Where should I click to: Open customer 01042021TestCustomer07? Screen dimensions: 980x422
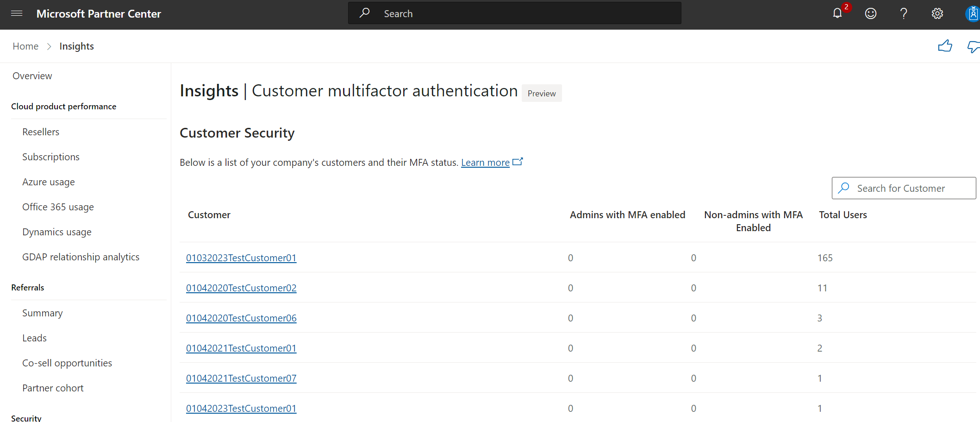[241, 378]
